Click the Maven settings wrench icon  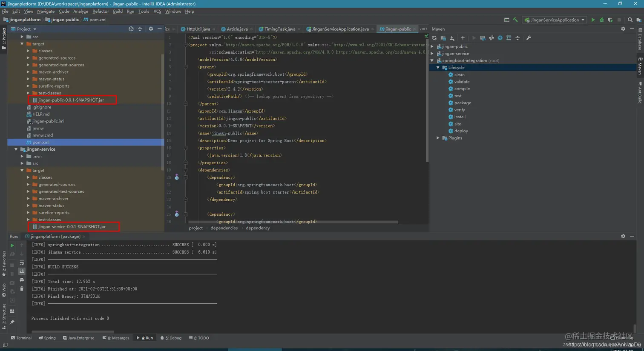click(x=529, y=38)
